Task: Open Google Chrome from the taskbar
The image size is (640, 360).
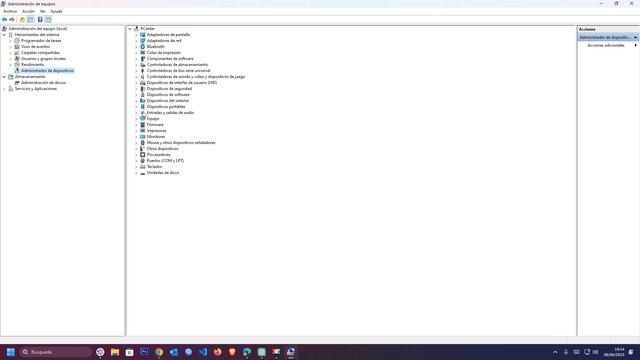Action: tap(159, 352)
